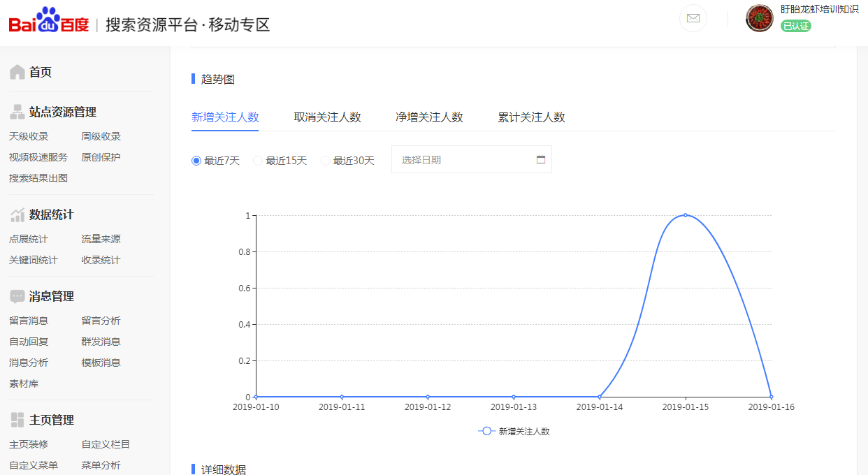Open 天级收录 in sidebar
This screenshot has width=868, height=475.
coord(29,136)
